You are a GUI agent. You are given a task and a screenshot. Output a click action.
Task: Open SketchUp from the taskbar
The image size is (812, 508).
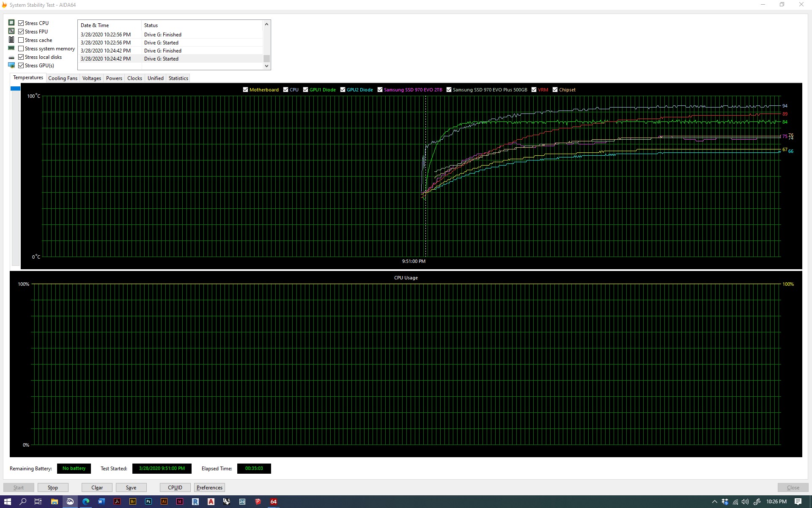coord(258,502)
